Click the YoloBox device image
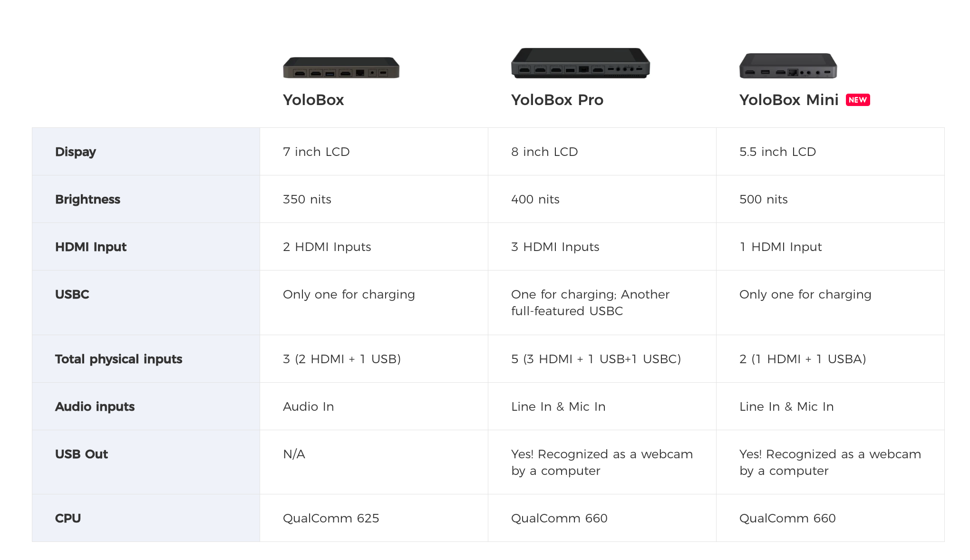The image size is (970, 560). (341, 68)
